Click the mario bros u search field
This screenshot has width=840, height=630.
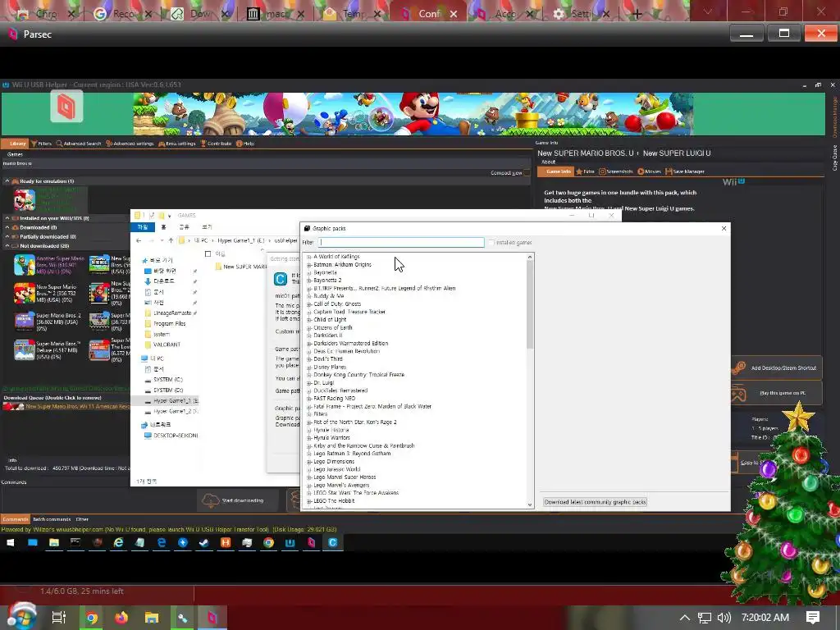click(265, 163)
